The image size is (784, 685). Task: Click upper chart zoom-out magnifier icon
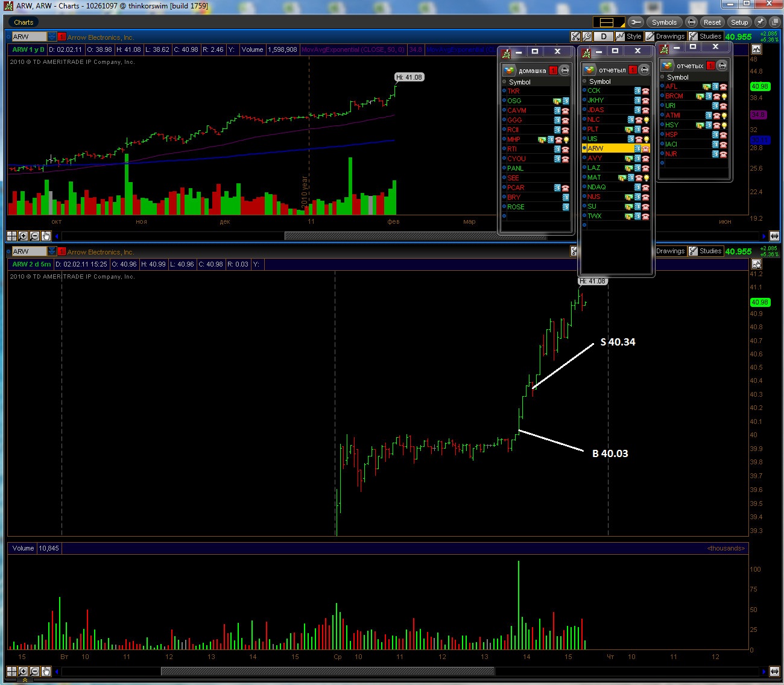coord(34,236)
